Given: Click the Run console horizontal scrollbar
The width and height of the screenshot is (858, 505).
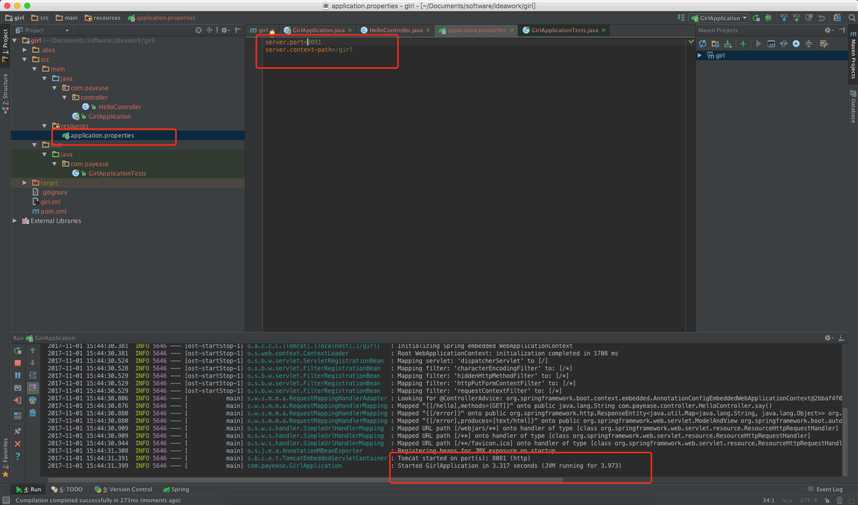Looking at the screenshot, I should point(305,480).
